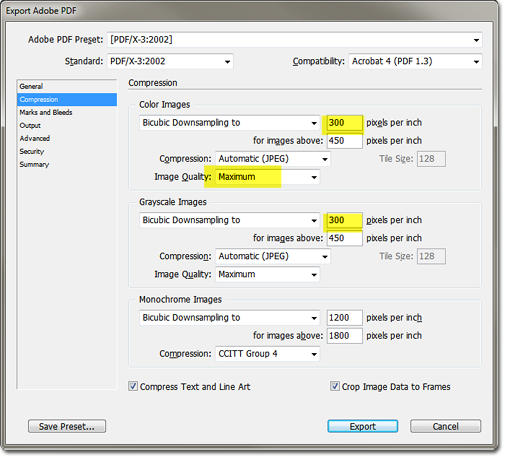Show the Summary section
505x473 pixels.
(x=67, y=164)
